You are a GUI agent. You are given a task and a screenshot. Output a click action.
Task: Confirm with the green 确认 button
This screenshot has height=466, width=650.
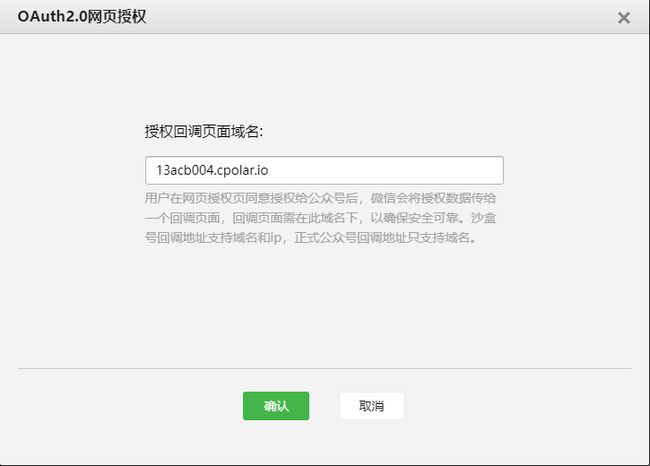tap(276, 406)
